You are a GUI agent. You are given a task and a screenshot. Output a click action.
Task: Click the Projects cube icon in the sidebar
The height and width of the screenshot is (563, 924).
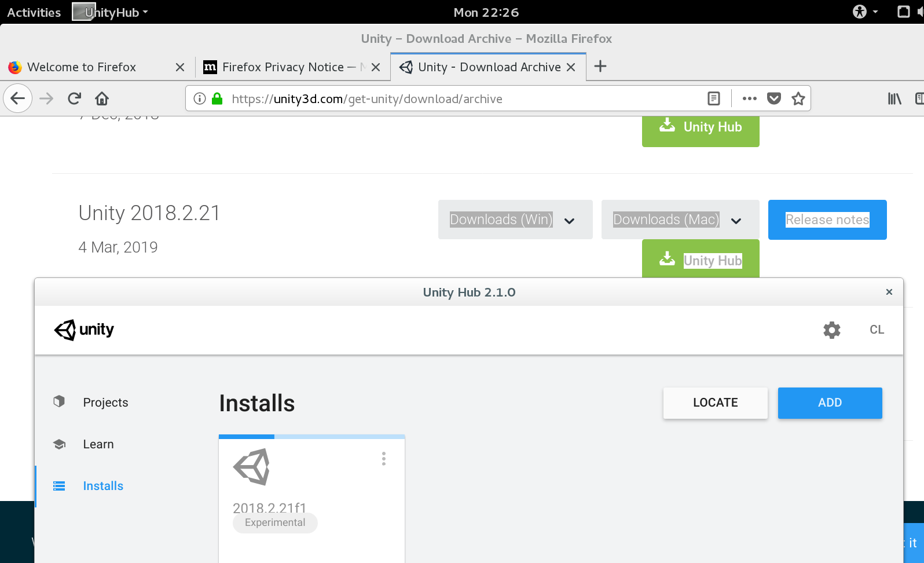tap(59, 401)
